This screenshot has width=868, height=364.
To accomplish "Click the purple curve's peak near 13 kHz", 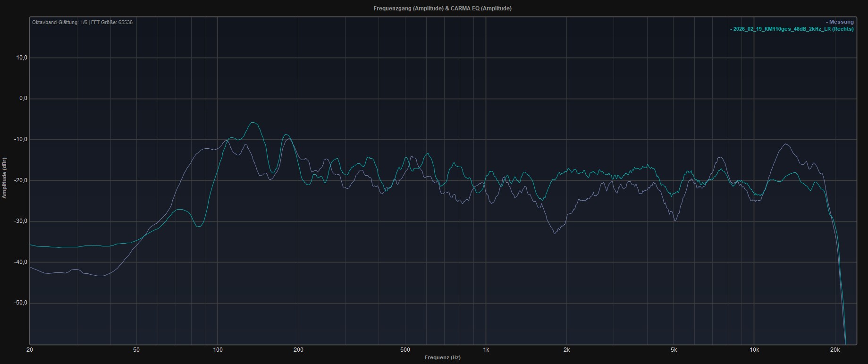I will pyautogui.click(x=786, y=144).
